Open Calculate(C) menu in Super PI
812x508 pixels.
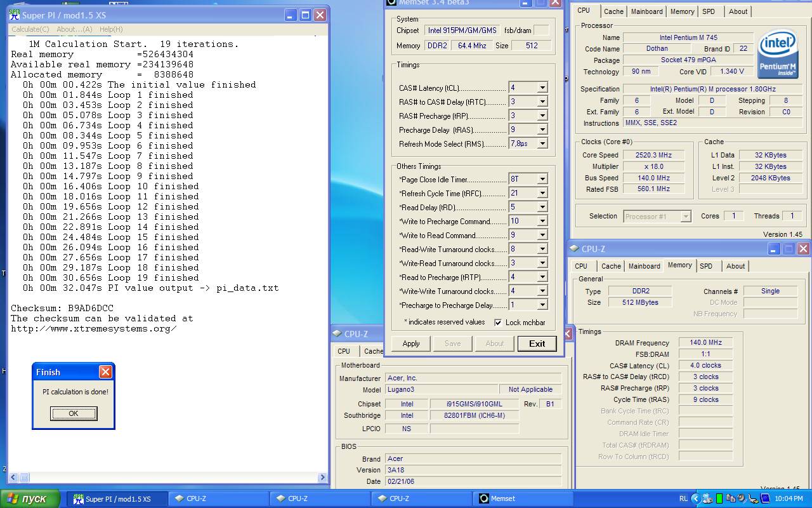30,29
